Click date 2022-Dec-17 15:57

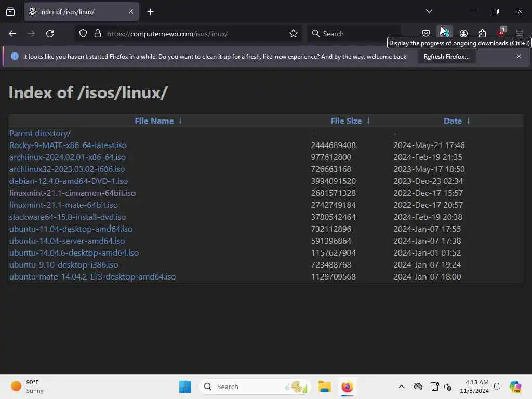(428, 193)
